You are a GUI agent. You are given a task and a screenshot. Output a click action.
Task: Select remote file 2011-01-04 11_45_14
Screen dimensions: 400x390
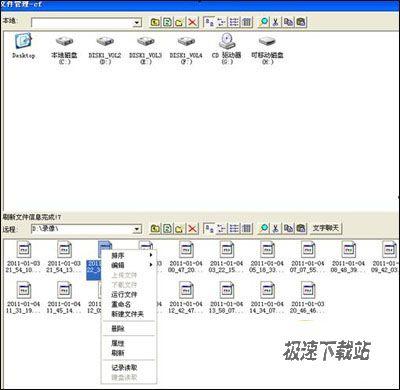tap(64, 298)
